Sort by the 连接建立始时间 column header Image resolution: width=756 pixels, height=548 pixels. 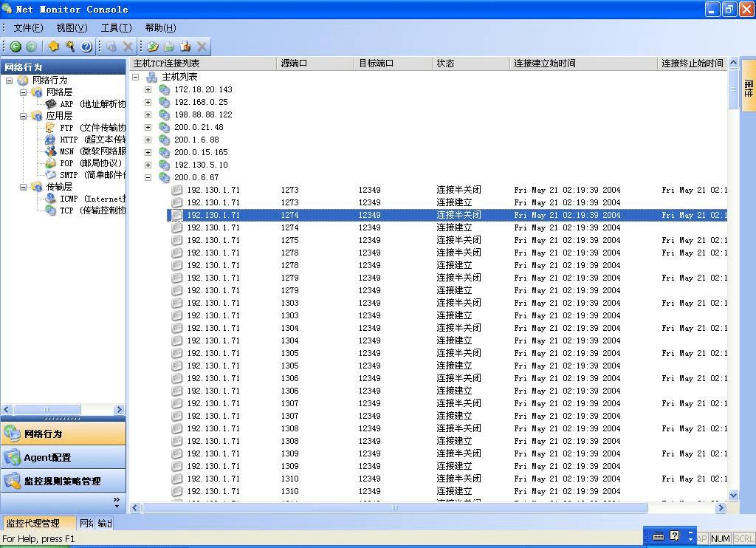click(x=583, y=64)
